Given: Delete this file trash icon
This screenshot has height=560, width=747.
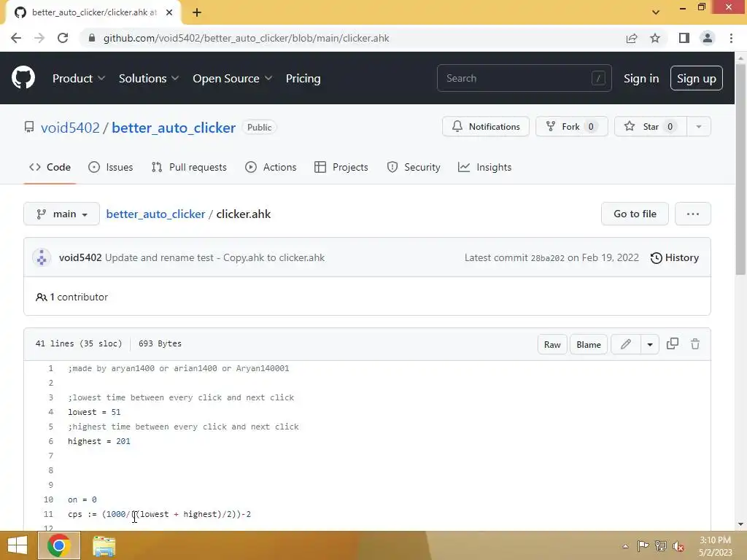Looking at the screenshot, I should (695, 344).
